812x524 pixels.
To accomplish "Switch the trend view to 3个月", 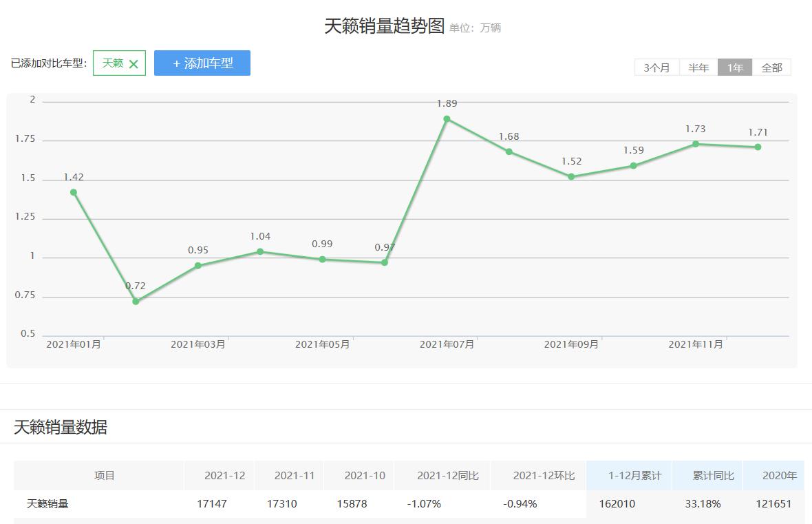I will click(x=656, y=67).
